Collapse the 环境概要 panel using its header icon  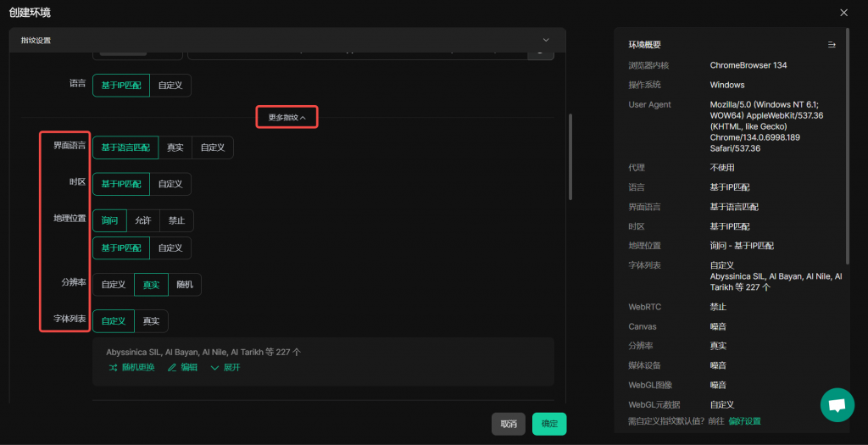[x=832, y=45]
